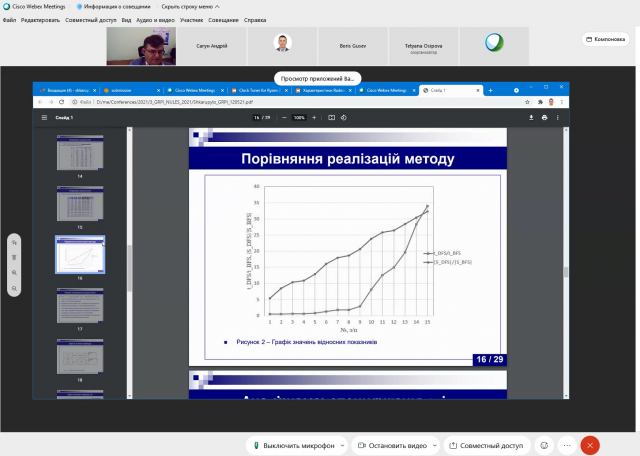The image size is (640, 456).
Task: Open the more options ellipsis button
Action: click(567, 445)
